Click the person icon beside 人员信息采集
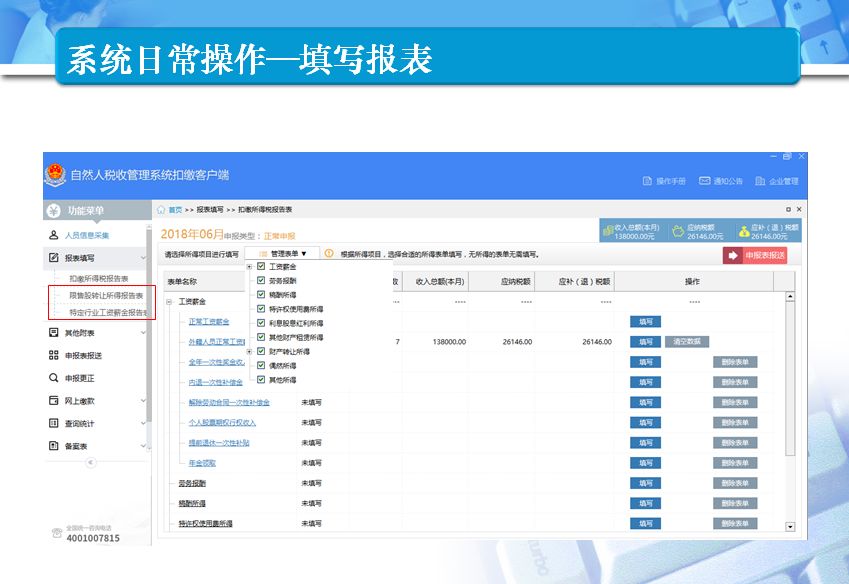 (x=54, y=235)
